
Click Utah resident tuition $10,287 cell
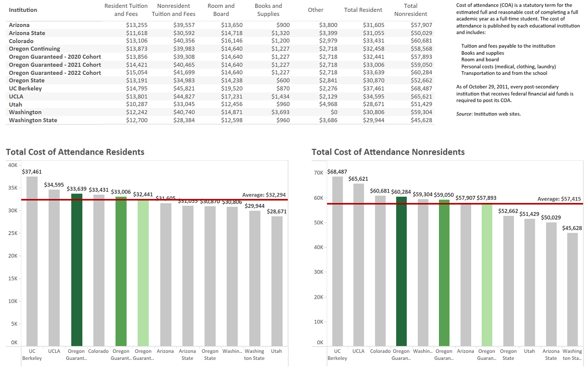(x=137, y=104)
